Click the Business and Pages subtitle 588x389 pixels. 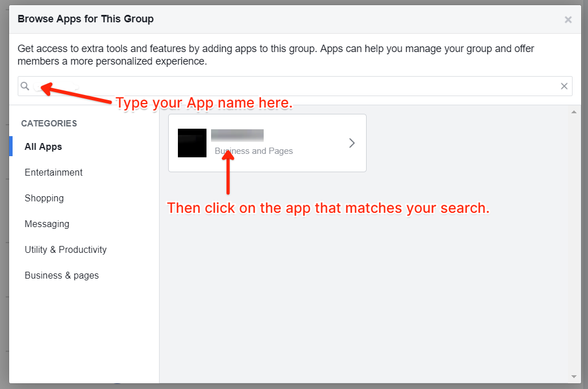point(254,151)
